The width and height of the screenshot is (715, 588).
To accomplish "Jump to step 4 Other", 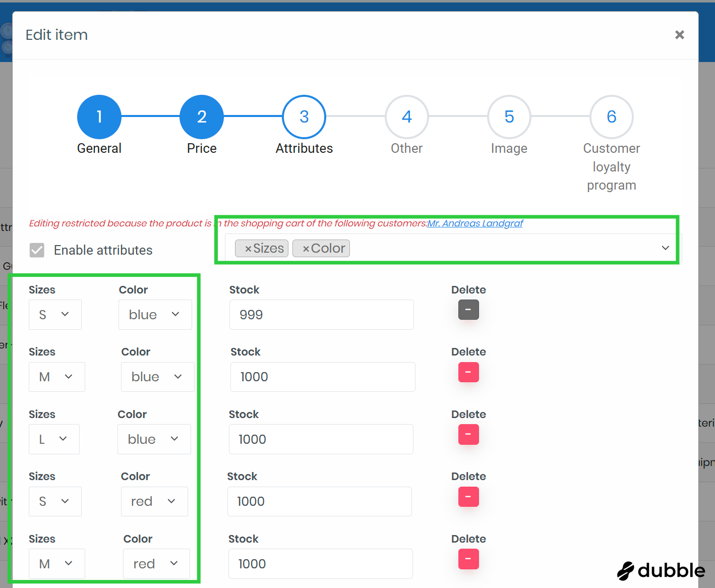I will [x=406, y=117].
